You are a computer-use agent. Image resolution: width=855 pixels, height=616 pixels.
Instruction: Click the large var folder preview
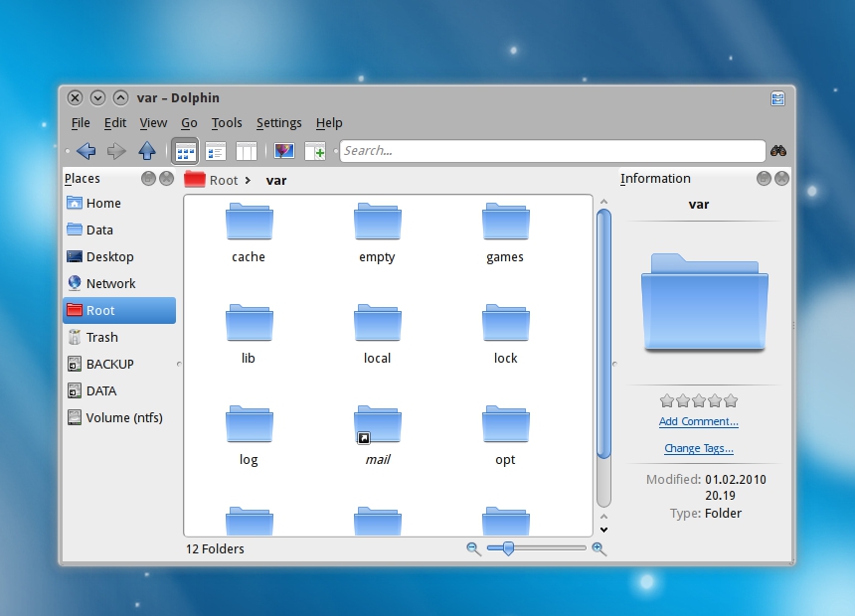705,302
